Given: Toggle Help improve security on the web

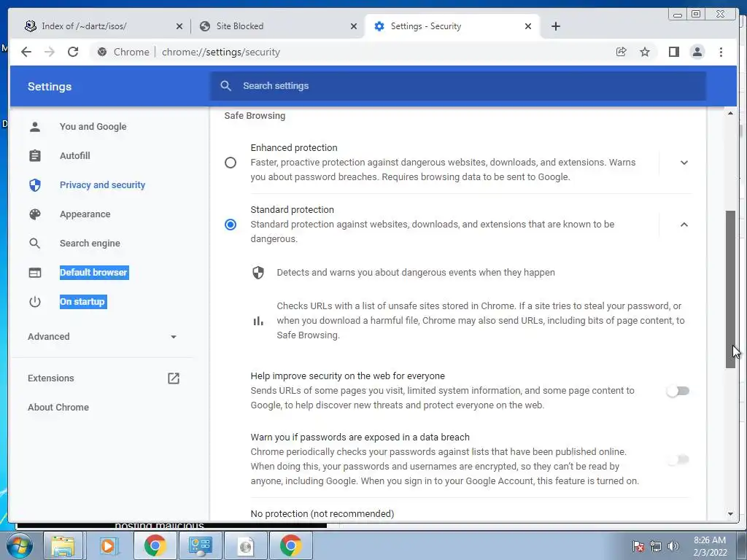Looking at the screenshot, I should click(x=678, y=391).
